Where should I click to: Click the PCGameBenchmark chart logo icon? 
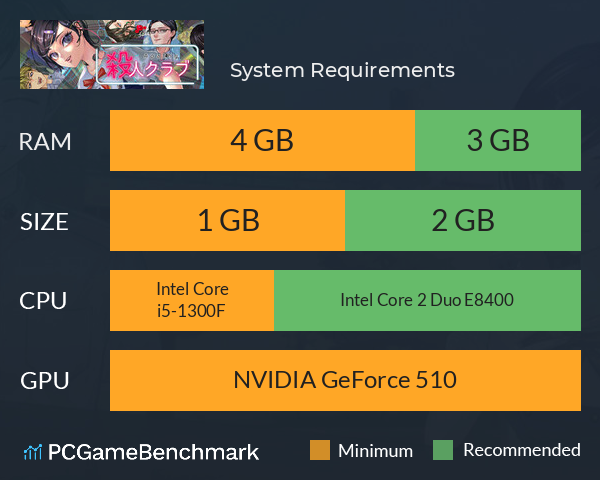click(33, 452)
